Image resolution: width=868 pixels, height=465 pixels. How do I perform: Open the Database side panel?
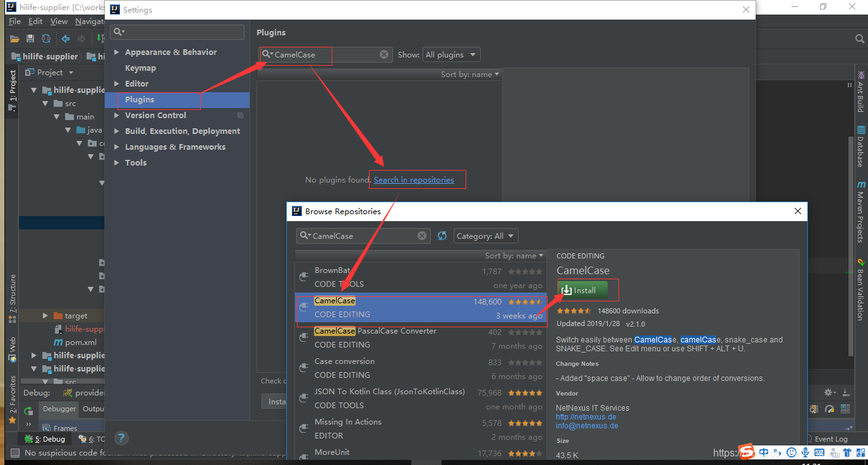(x=860, y=145)
